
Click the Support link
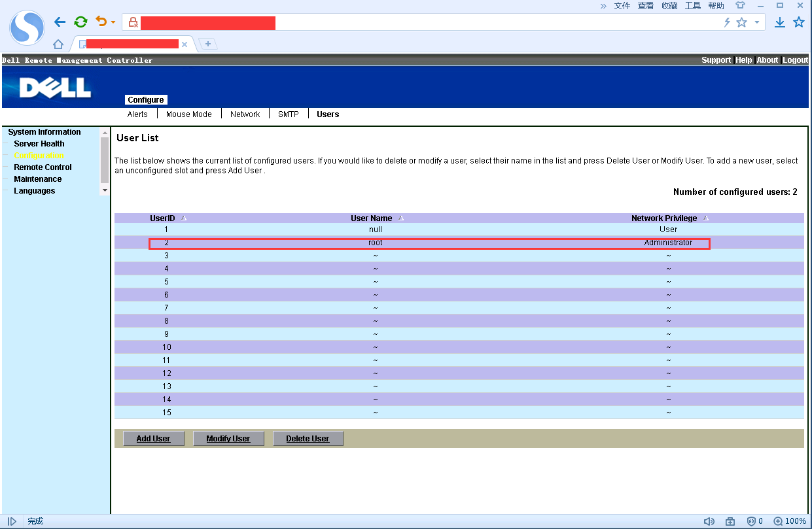pyautogui.click(x=716, y=60)
